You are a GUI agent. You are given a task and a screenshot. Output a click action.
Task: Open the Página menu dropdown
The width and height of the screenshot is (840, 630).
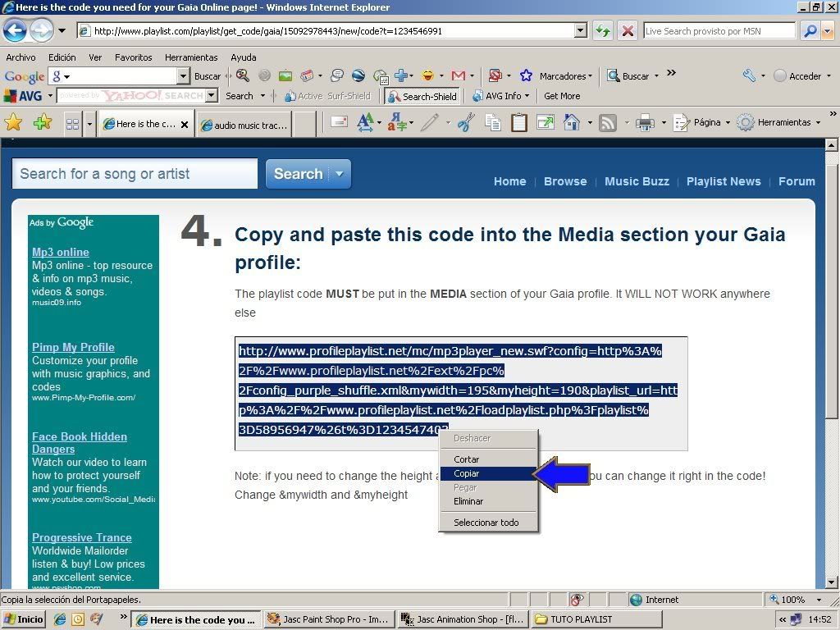coord(728,123)
